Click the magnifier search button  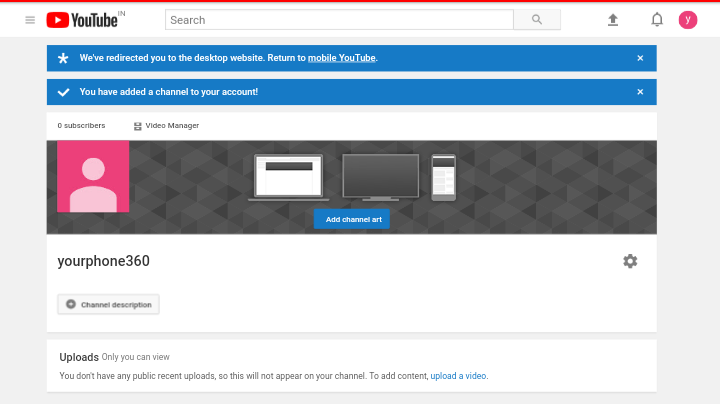coord(537,20)
